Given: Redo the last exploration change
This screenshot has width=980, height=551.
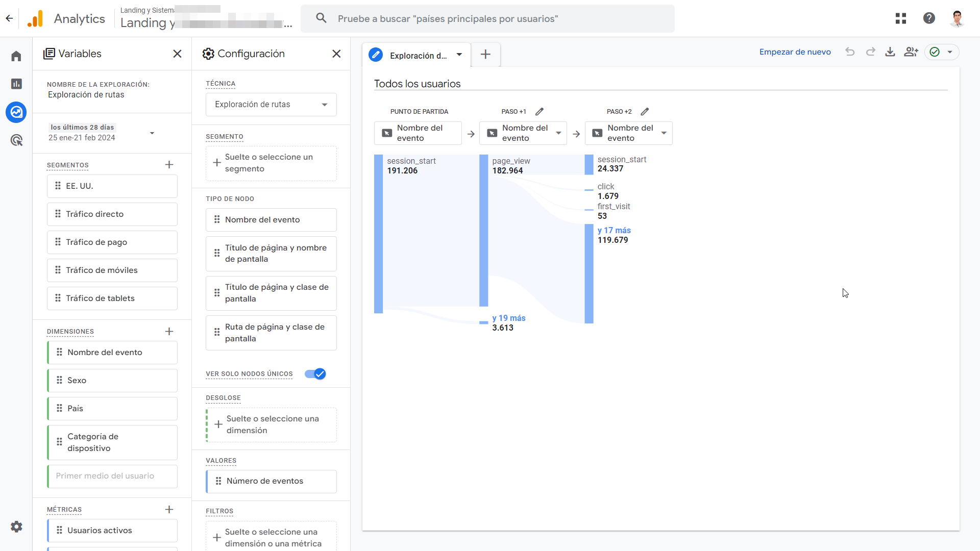Looking at the screenshot, I should pos(870,52).
